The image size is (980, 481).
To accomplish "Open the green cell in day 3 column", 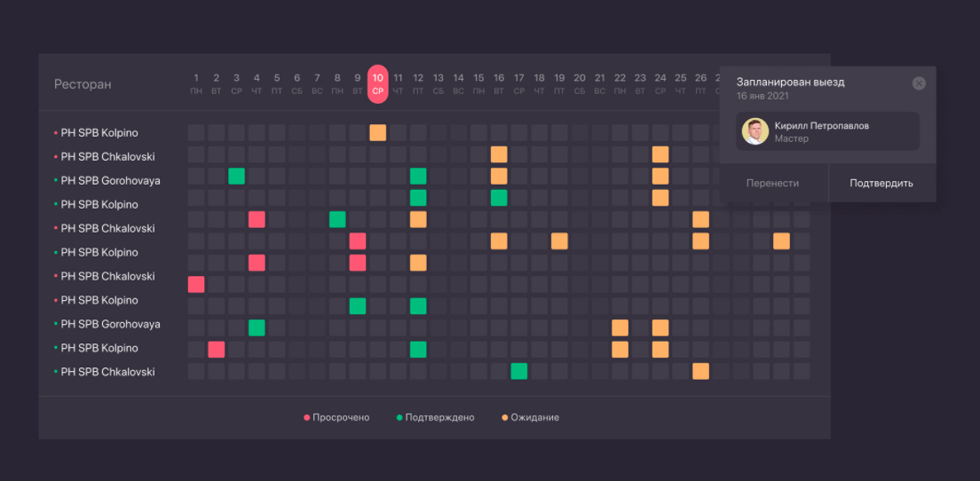I will point(236,176).
